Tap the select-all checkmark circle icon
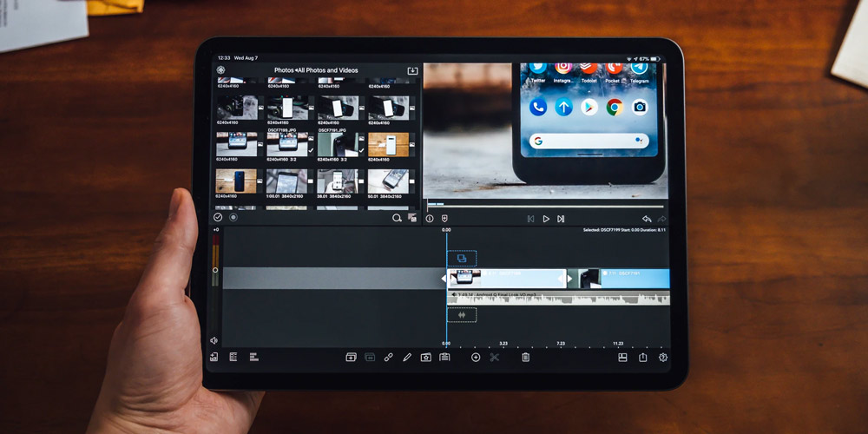Viewport: 868px width, 434px height. coord(218,218)
